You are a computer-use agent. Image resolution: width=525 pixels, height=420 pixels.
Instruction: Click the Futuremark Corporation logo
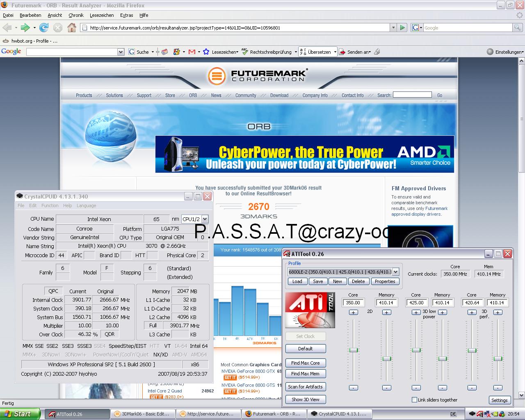point(258,75)
